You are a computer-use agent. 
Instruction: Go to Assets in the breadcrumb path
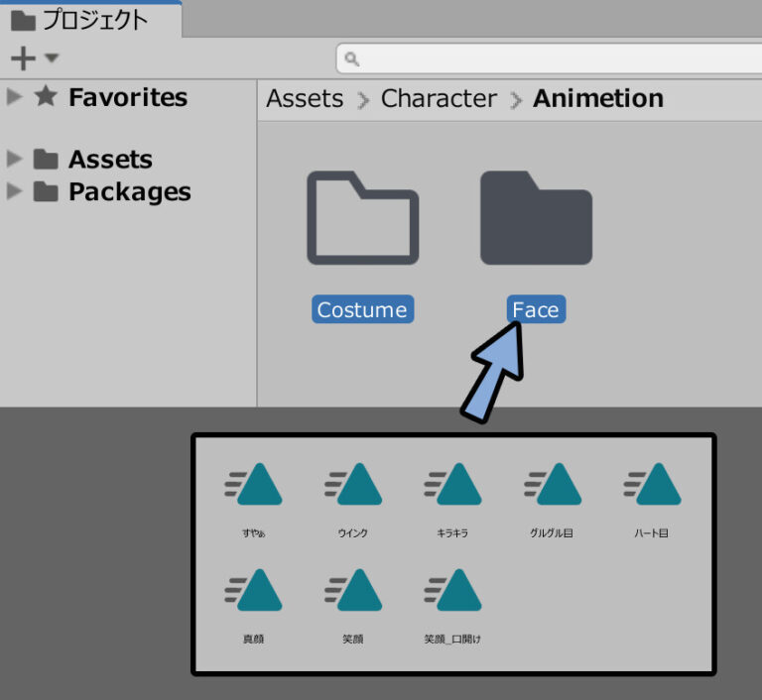(x=305, y=99)
